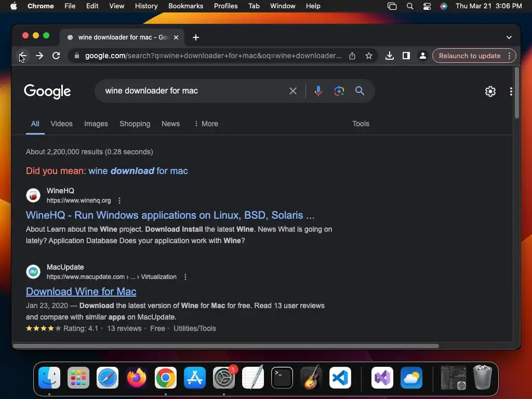Screen dimensions: 532x399
Task: Open Visual Studio Code from the Dock
Action: 340,378
